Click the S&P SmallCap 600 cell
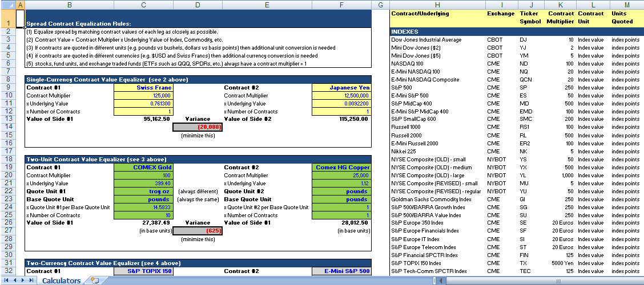 pyautogui.click(x=414, y=119)
